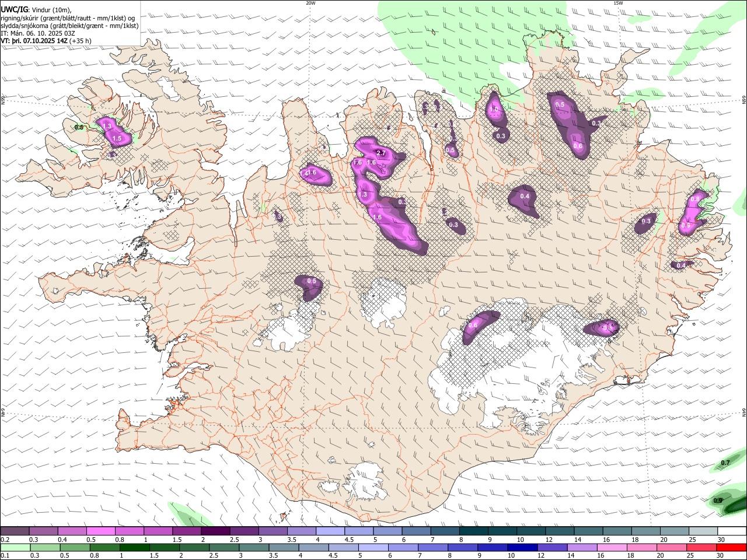Click the '15W' longitude label
The image size is (747, 560).
617,3
